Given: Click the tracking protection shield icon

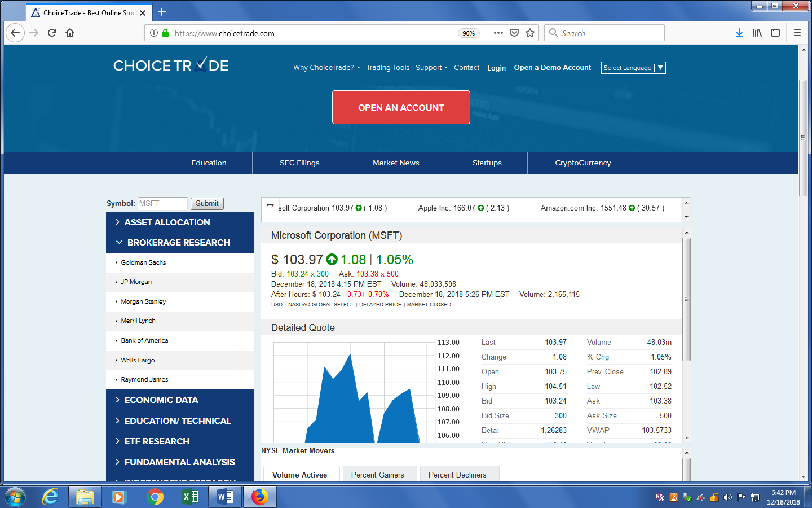Looking at the screenshot, I should click(x=514, y=33).
